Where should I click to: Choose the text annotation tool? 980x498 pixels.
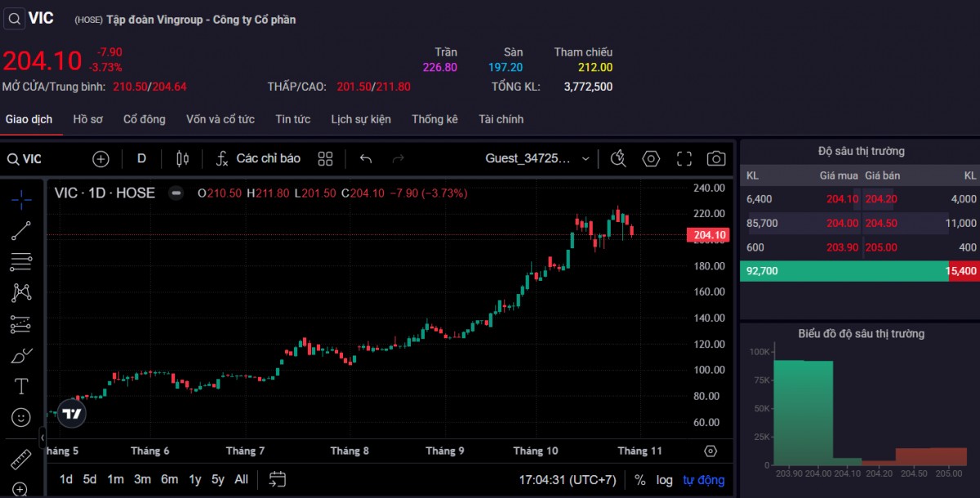click(x=21, y=386)
